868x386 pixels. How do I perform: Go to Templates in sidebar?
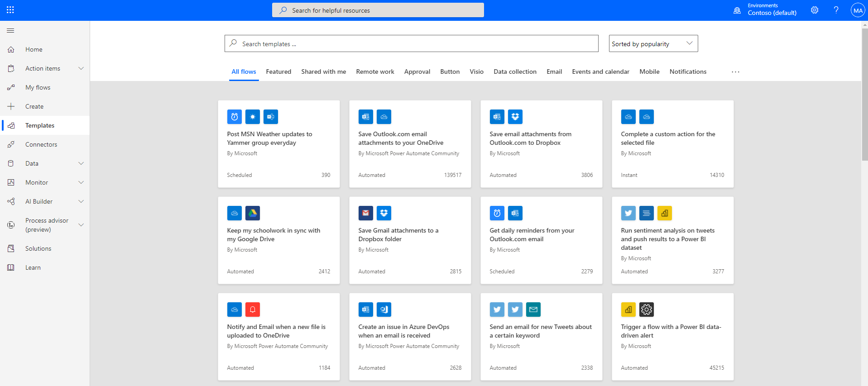(45, 125)
